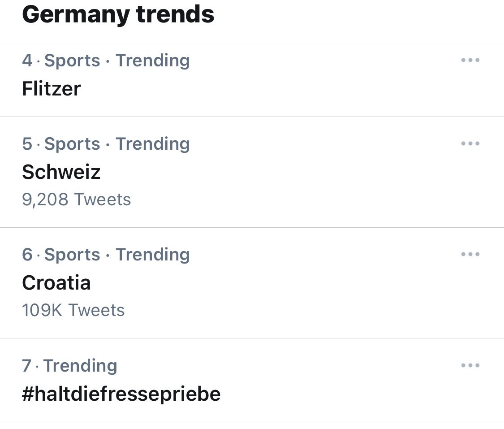
Task: Click the Trending label above Croatia
Action: point(152,255)
